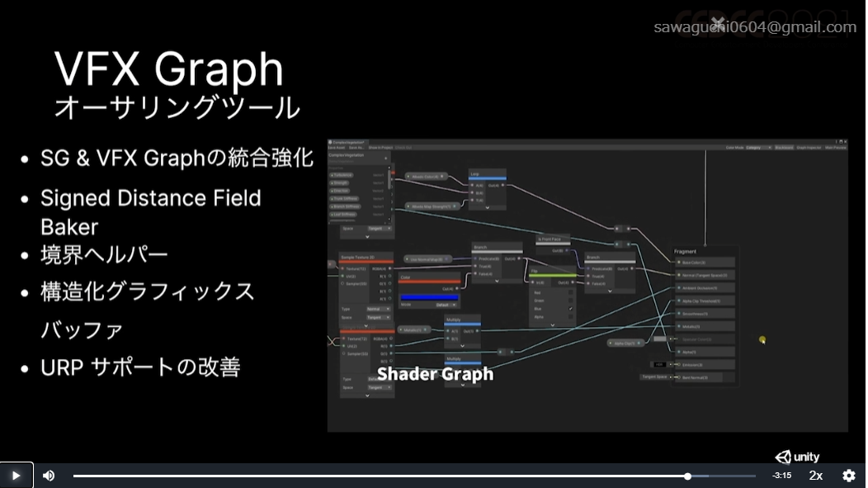Viewport: 868px width, 488px height.
Task: Click the 'URP サポートの改善' bullet text
Action: 140,367
